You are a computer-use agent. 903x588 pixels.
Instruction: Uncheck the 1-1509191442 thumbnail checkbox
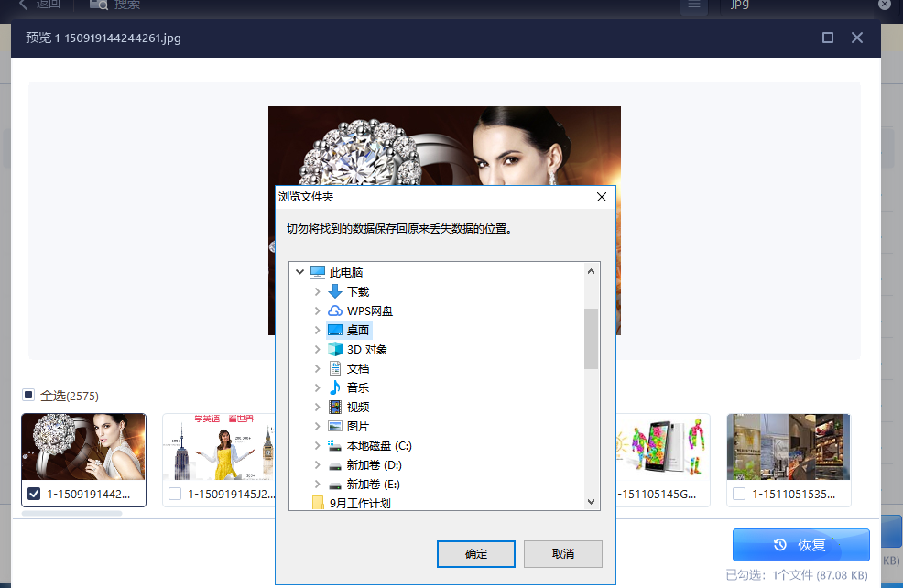pos(34,494)
